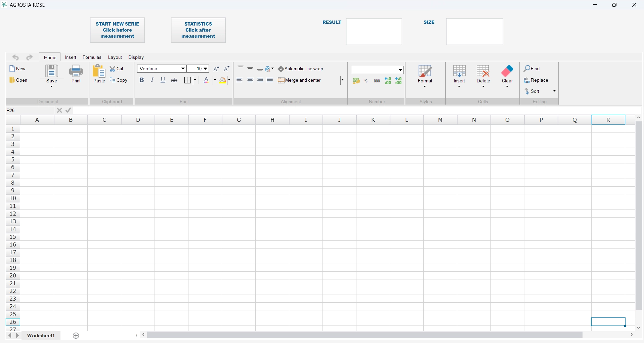
Task: Align text right
Action: coord(260,80)
